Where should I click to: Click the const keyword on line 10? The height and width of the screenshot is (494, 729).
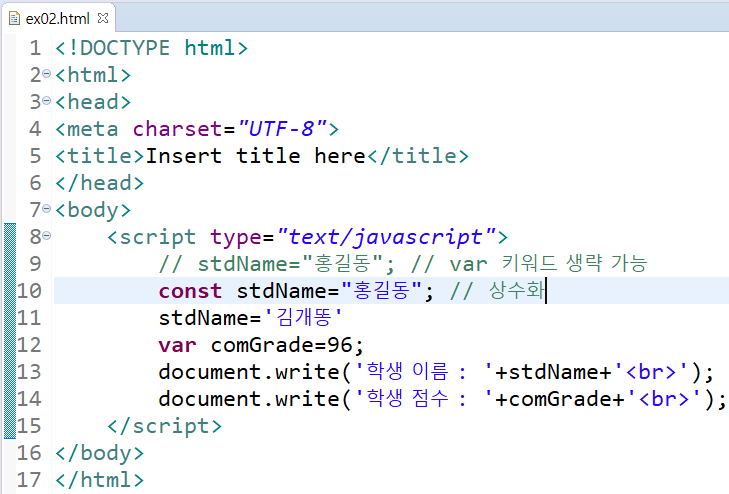click(190, 291)
